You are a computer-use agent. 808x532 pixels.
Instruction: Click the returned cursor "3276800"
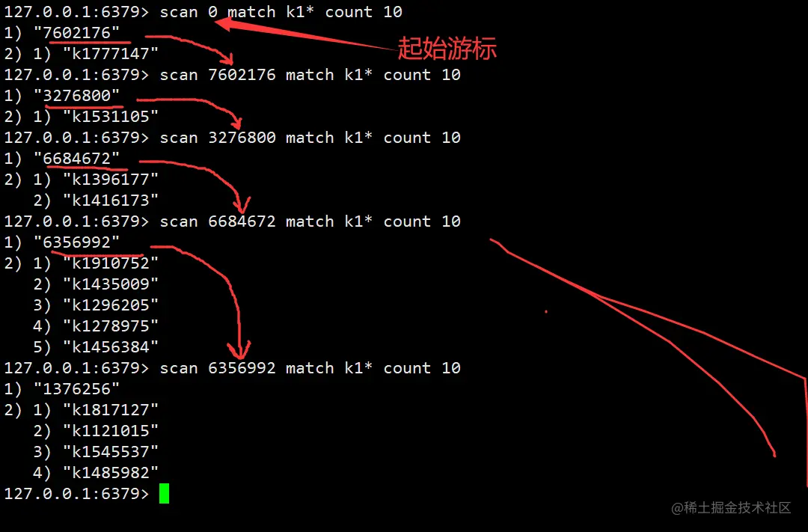[x=77, y=96]
